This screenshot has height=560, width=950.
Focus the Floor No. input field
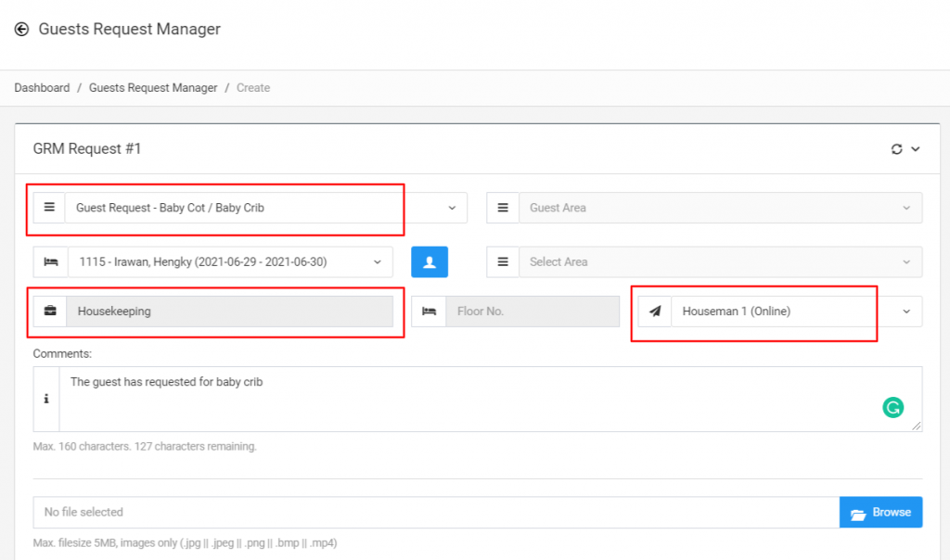(533, 312)
